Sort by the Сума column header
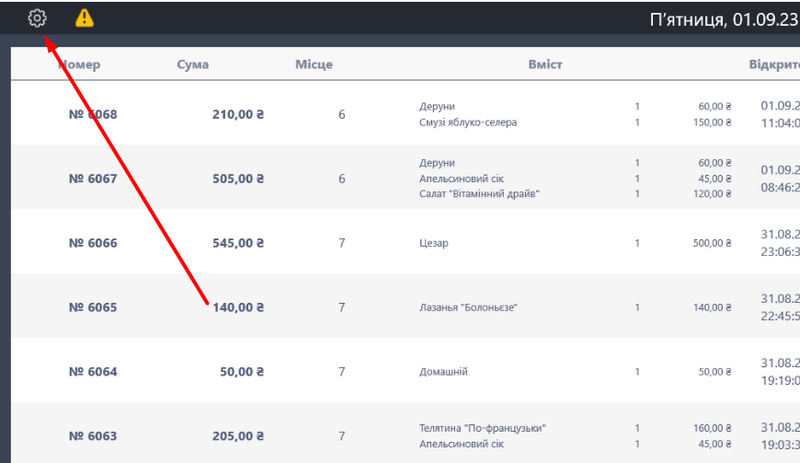Viewport: 800px width, 463px height. coord(192,65)
